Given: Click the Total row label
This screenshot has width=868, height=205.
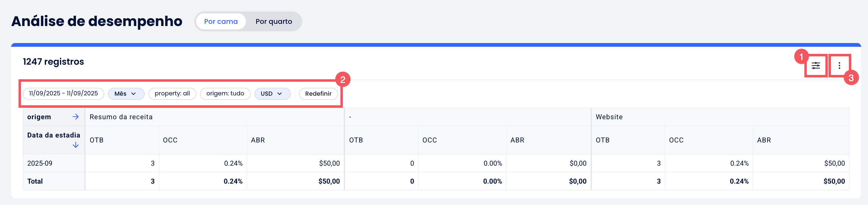Looking at the screenshot, I should point(35,181).
